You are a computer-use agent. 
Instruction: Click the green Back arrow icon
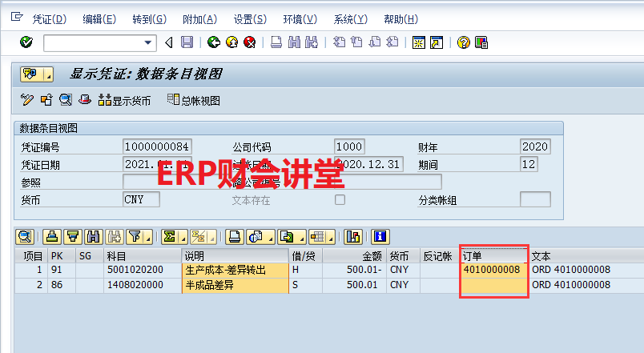click(213, 42)
